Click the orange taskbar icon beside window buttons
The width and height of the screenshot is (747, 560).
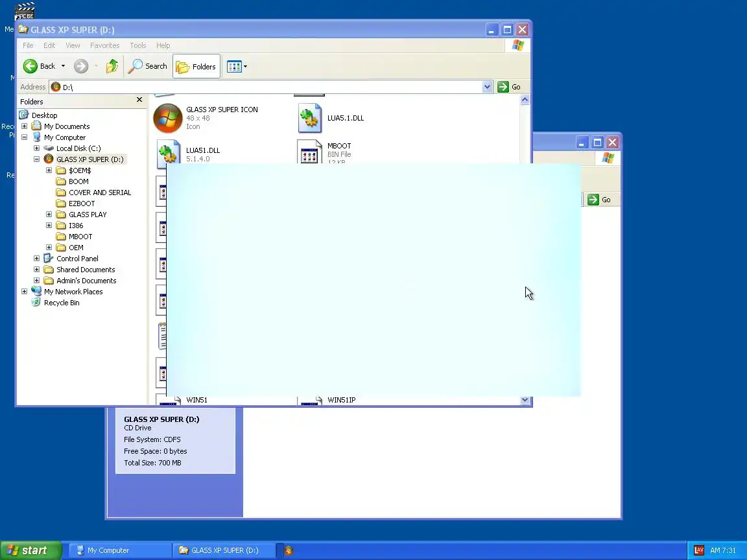click(x=288, y=550)
